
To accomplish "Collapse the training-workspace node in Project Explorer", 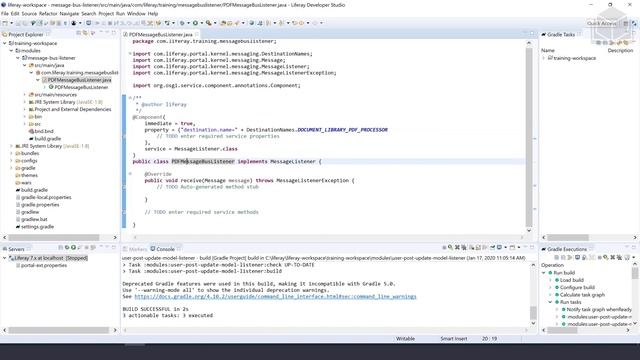I will point(5,43).
